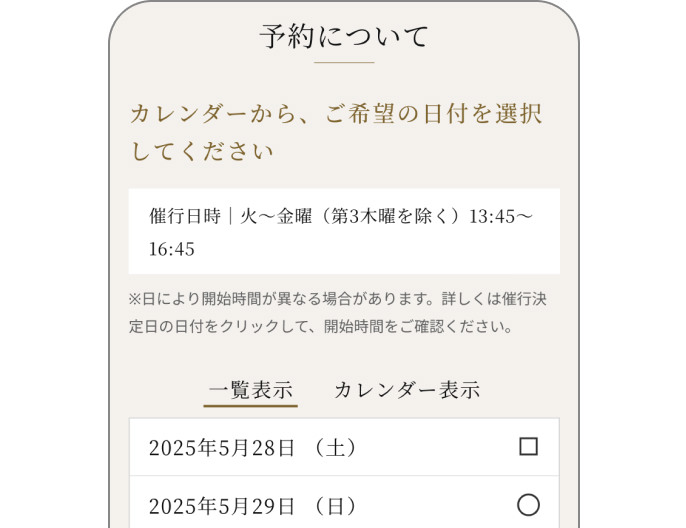
Task: Select the 2025年5月28日 date entry
Action: (222, 448)
